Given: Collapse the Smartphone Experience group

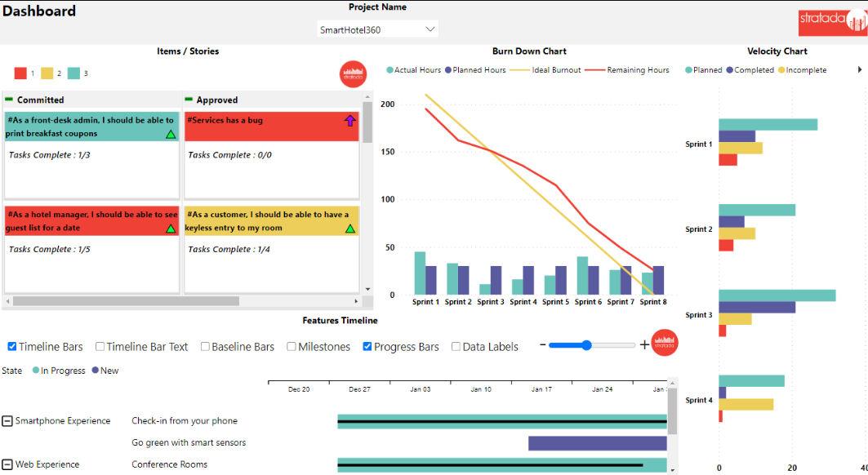Looking at the screenshot, I should (x=8, y=420).
